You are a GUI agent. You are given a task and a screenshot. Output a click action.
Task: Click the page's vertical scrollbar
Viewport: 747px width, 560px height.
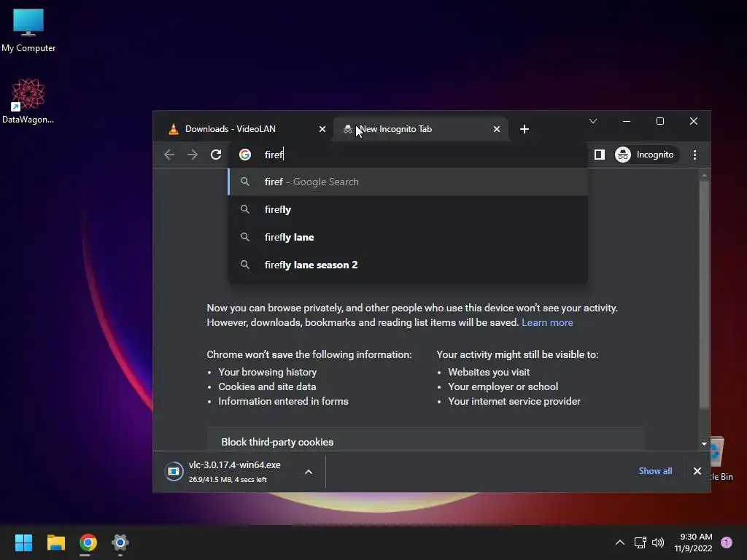click(704, 293)
